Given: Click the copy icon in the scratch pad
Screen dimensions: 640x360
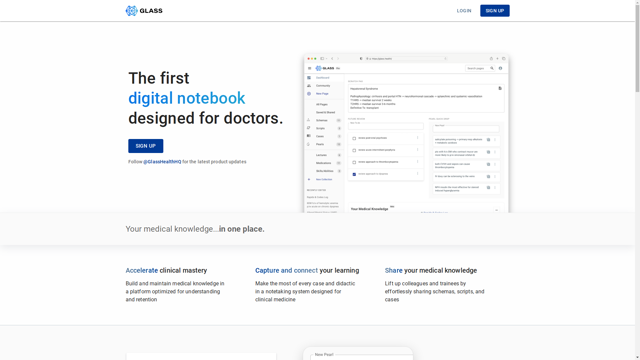Looking at the screenshot, I should click(500, 88).
